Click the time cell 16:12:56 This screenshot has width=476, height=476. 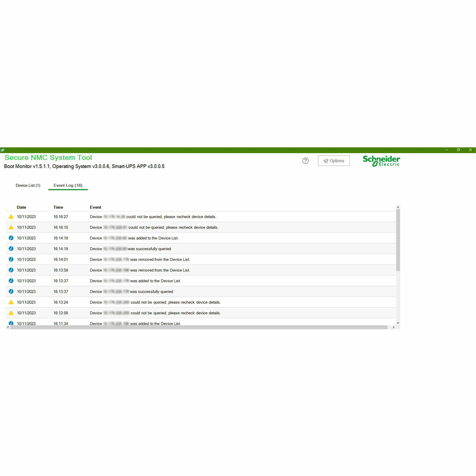click(x=61, y=313)
